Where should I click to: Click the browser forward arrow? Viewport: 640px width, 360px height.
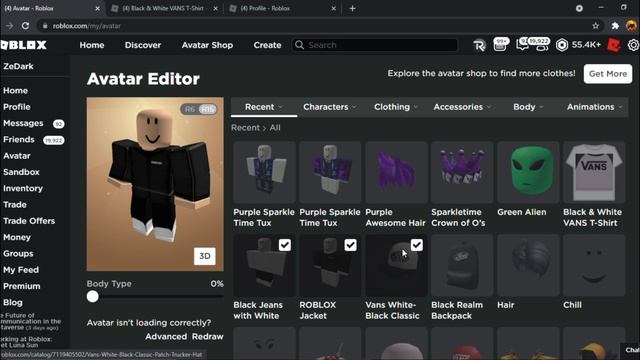pyautogui.click(x=9, y=26)
